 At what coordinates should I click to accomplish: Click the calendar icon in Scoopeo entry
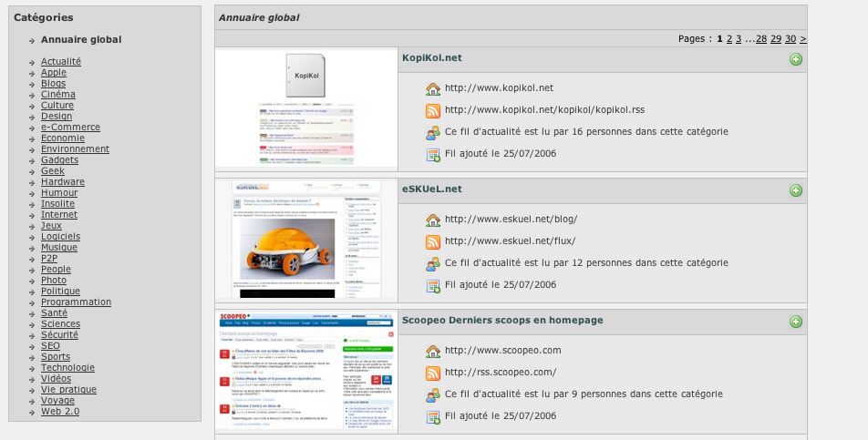click(x=433, y=417)
